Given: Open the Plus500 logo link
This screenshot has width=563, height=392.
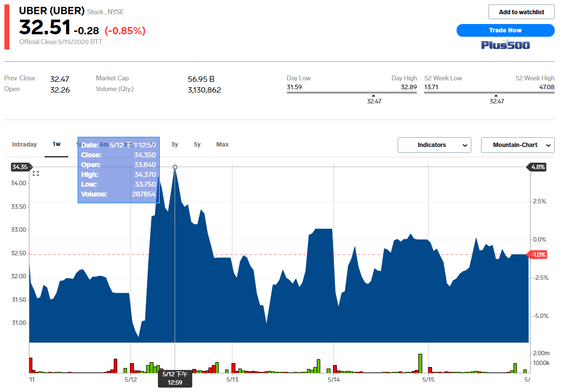Looking at the screenshot, I should (505, 45).
